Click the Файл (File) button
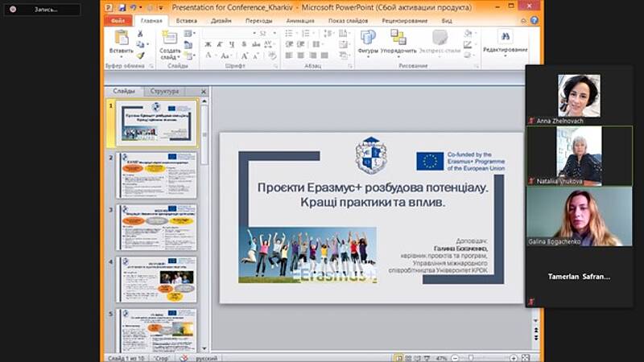The height and width of the screenshot is (362, 644). (x=118, y=21)
